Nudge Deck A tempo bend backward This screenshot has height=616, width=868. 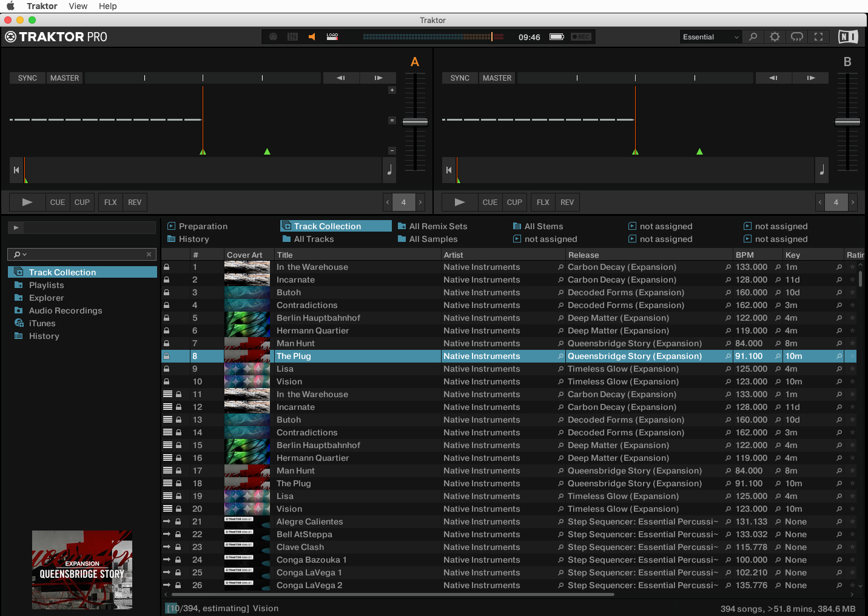click(341, 78)
